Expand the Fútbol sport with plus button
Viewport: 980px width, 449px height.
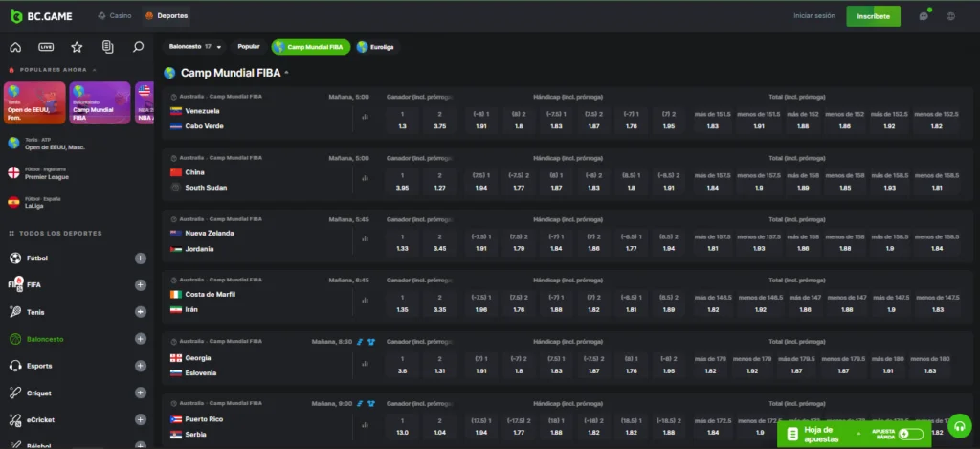141,258
